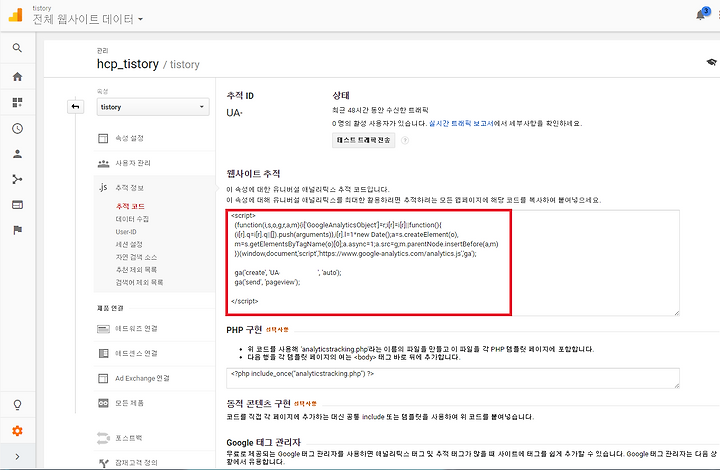Click the Ad Exchange 연결 icon
The width and height of the screenshot is (720, 470).
click(x=103, y=378)
